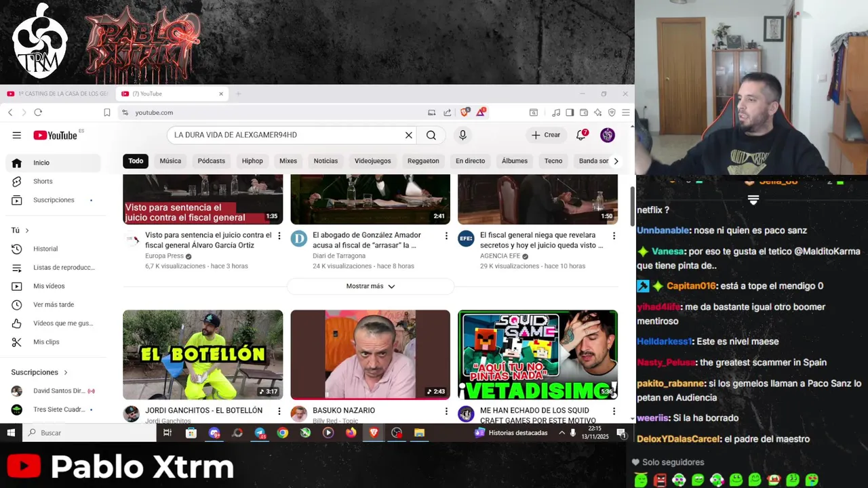This screenshot has height=488, width=868.
Task: Open options for AGENCIA EFE video
Action: [614, 236]
